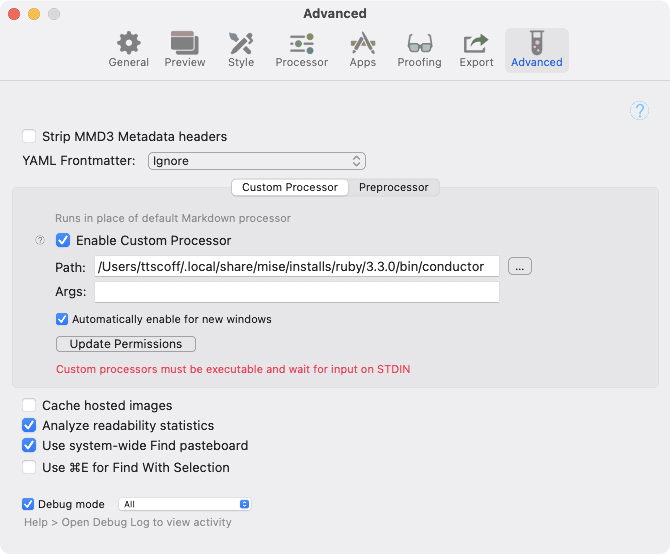The height and width of the screenshot is (554, 670).
Task: Open the Preview preferences pane
Action: (185, 50)
